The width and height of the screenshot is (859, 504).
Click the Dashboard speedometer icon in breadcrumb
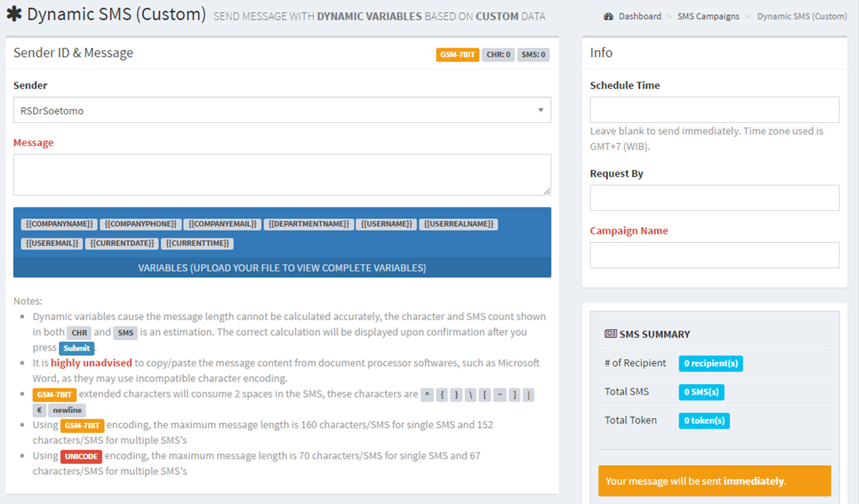point(609,16)
